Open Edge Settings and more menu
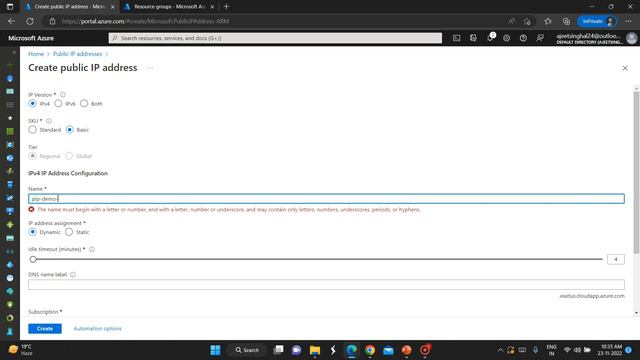Viewport: 640px width, 360px height. click(629, 21)
